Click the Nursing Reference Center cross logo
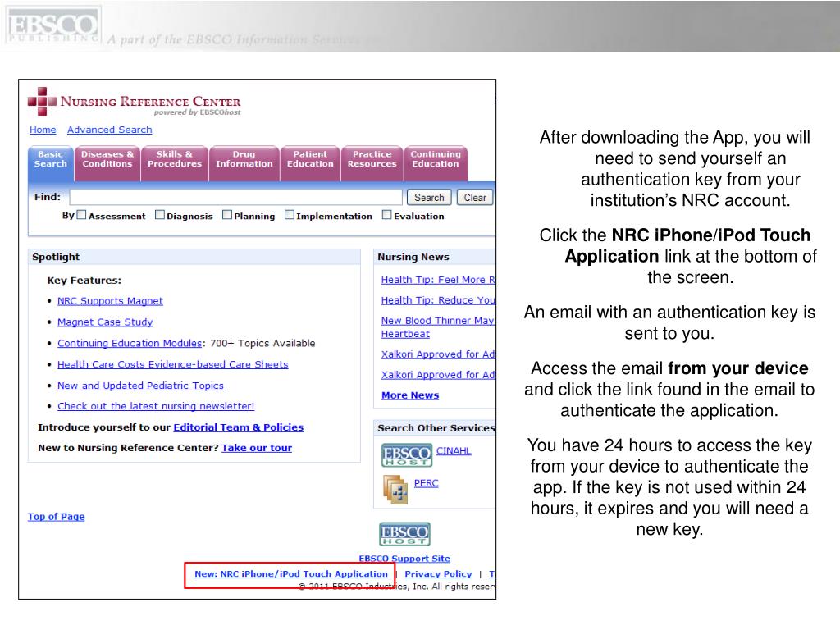The width and height of the screenshot is (840, 630). [x=43, y=101]
